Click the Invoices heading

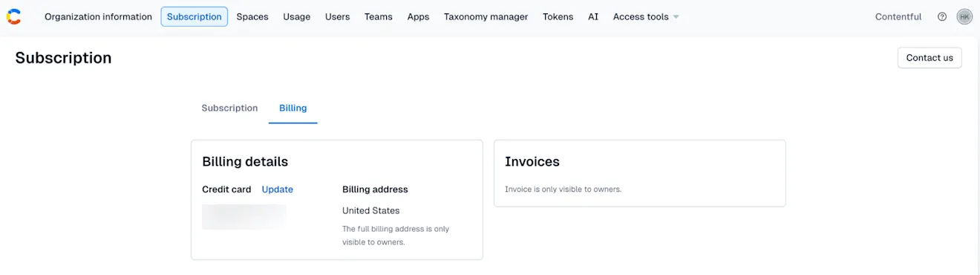(x=532, y=161)
